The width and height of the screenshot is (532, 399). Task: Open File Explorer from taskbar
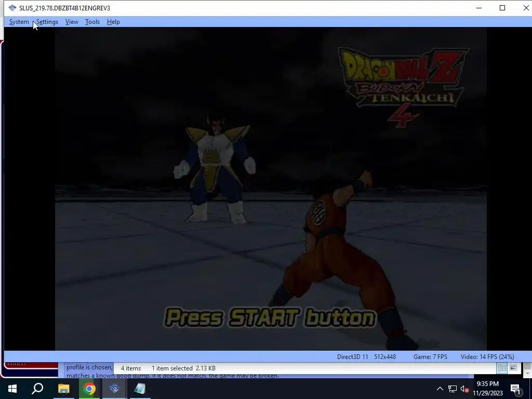[63, 389]
